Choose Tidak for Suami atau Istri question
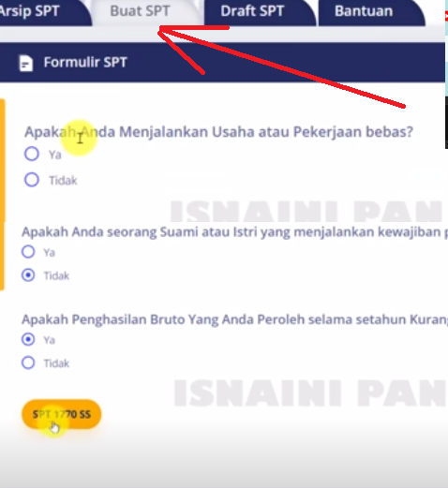 pyautogui.click(x=28, y=275)
